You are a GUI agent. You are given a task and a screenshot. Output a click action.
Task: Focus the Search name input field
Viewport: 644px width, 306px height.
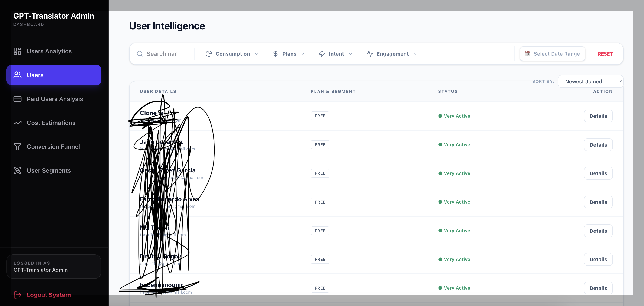click(x=167, y=54)
